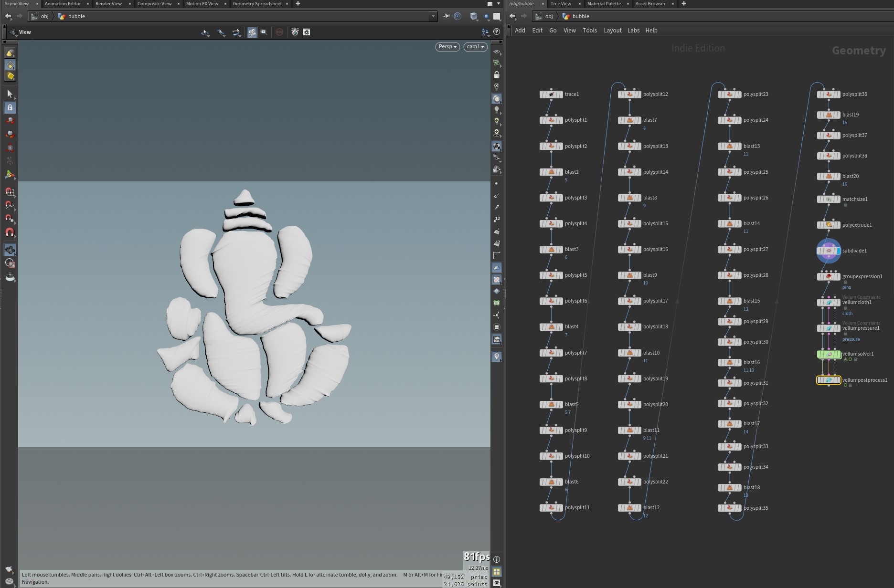Screen dimensions: 894x588
Task: Open the blue sphere dropdown in Scene View
Action: pos(487,16)
